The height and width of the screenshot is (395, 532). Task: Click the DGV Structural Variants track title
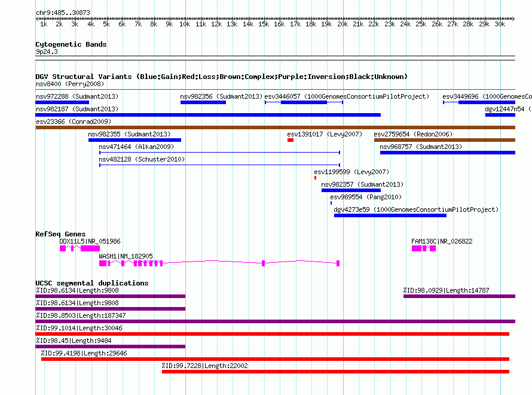click(x=221, y=77)
